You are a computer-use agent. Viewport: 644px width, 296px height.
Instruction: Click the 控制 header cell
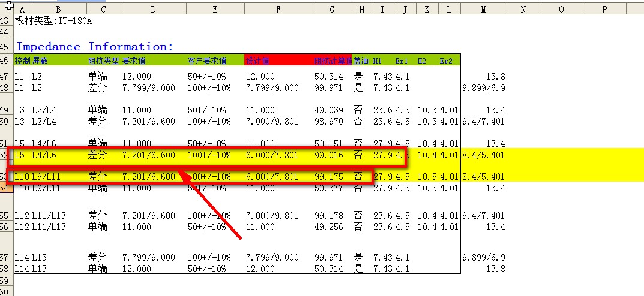pos(23,61)
